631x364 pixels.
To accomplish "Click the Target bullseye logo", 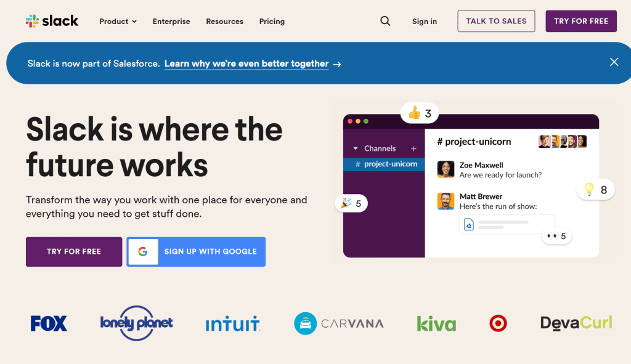I will [x=498, y=323].
